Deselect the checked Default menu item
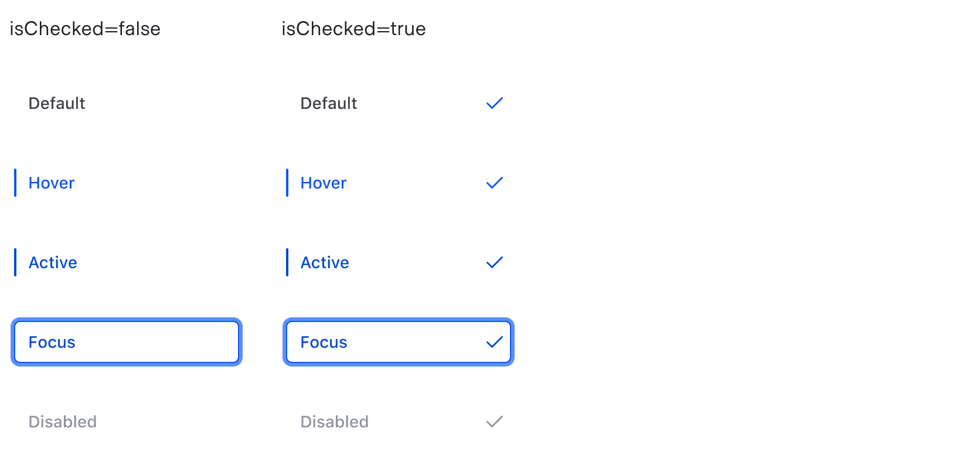This screenshot has width=980, height=452. click(x=328, y=103)
